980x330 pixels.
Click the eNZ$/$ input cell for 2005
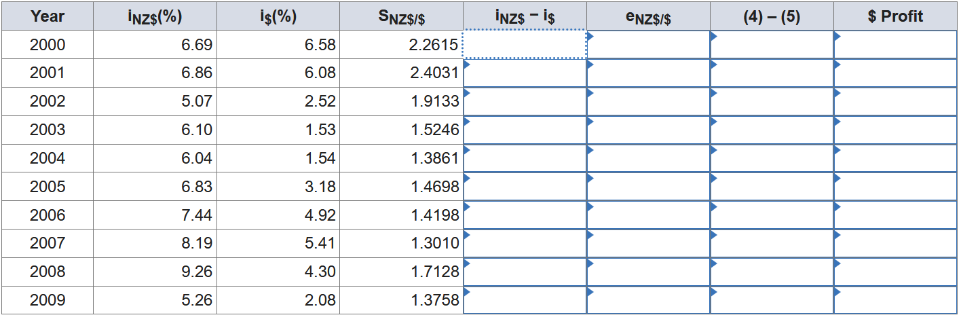pyautogui.click(x=648, y=187)
